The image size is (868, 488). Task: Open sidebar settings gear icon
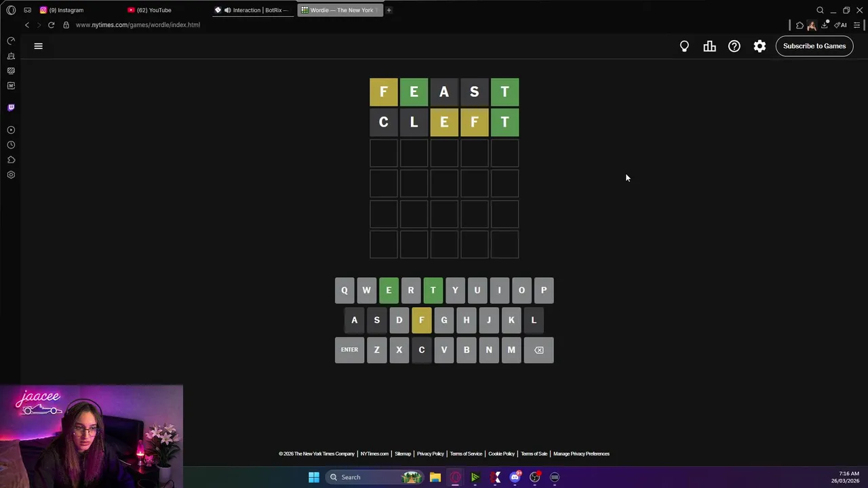11,175
